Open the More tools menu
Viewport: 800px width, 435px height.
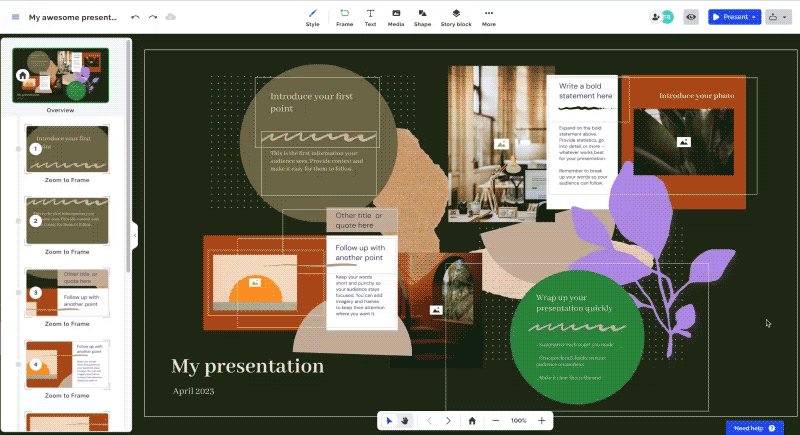coord(488,16)
